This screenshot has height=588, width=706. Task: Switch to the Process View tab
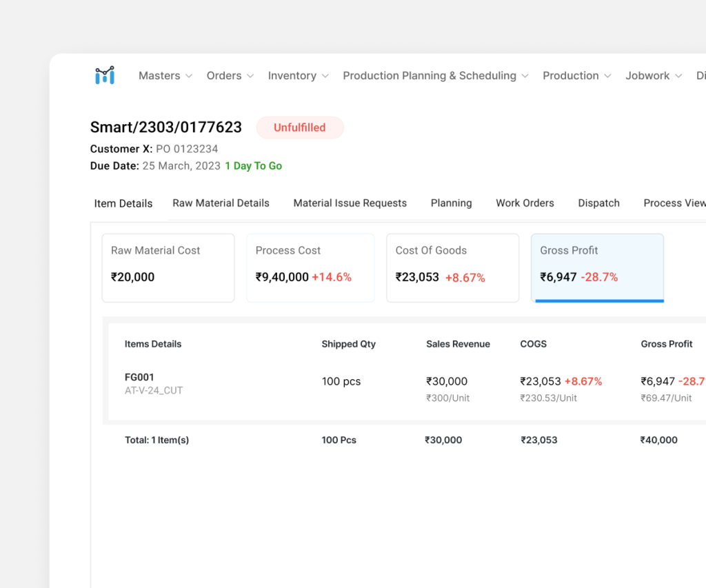(674, 203)
